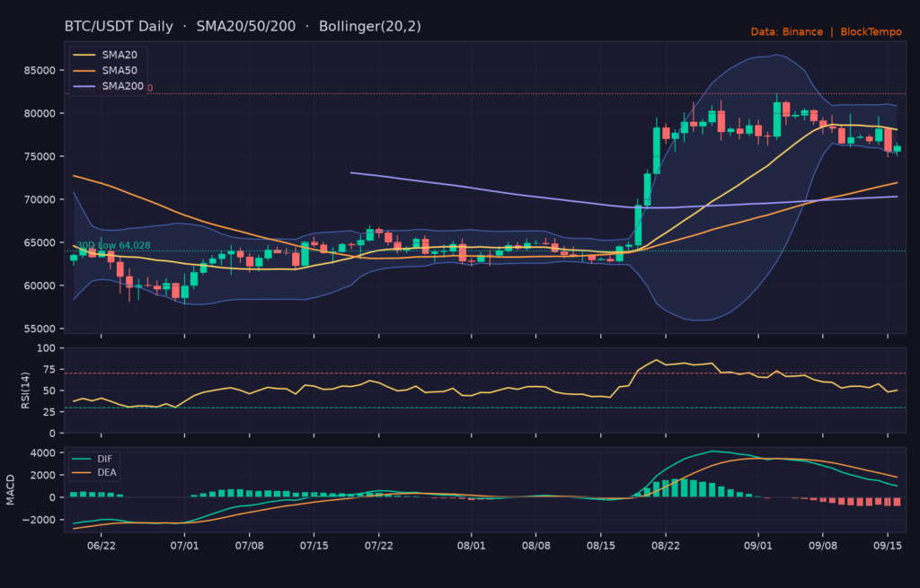
Task: Click the 09/15 date label
Action: coord(888,546)
